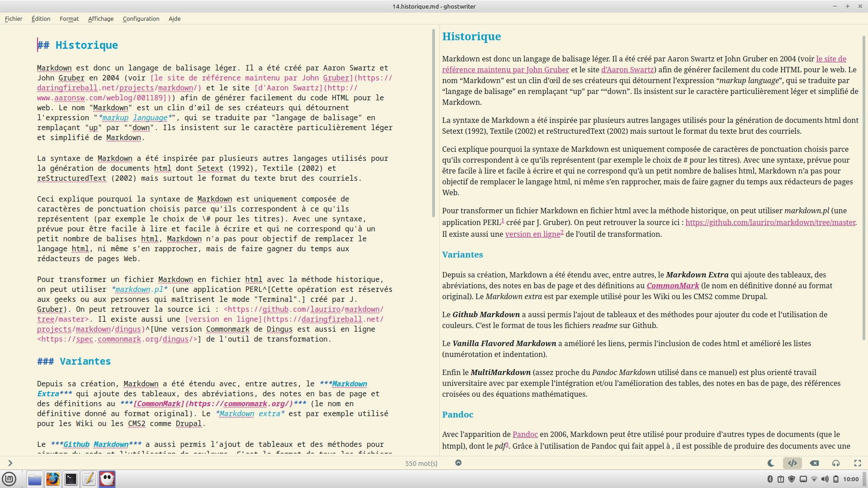Screen dimensions: 868x488
Task: Follow the 'd'Aaron Swartz' preview link
Action: (627, 70)
